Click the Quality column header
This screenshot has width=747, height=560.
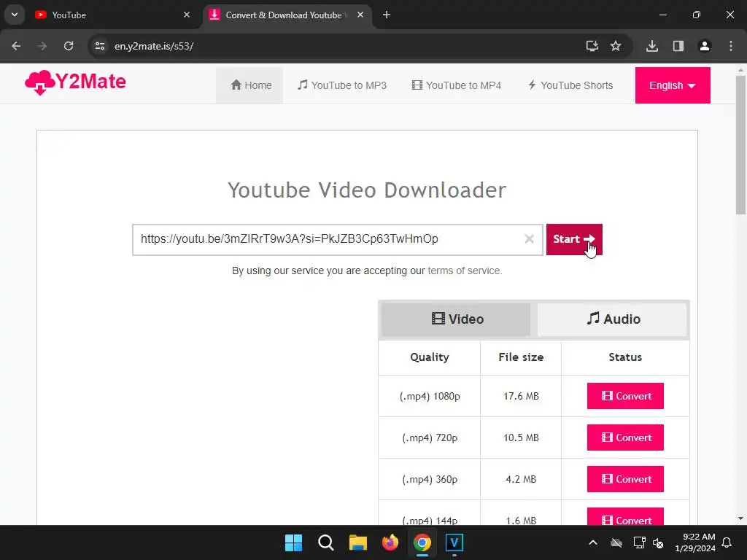tap(429, 357)
